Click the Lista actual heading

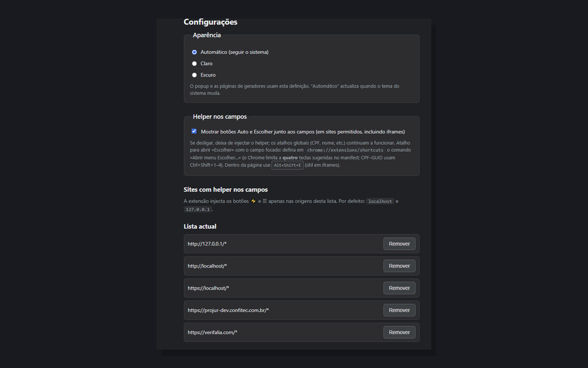point(200,226)
